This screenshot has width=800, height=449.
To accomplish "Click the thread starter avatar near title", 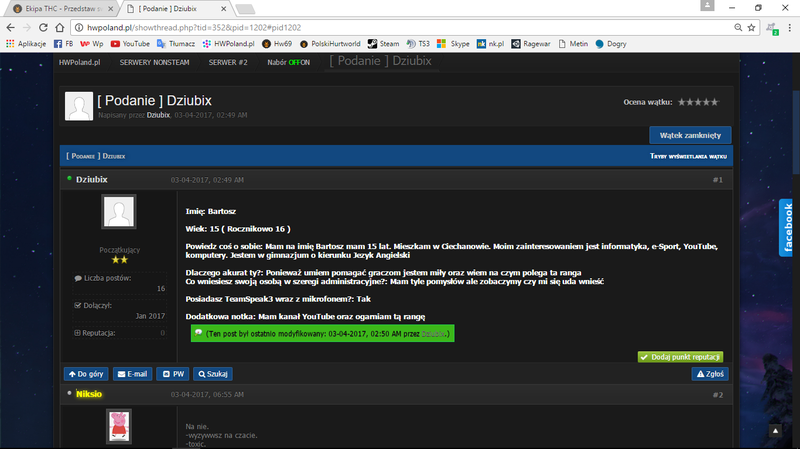I will pyautogui.click(x=79, y=106).
